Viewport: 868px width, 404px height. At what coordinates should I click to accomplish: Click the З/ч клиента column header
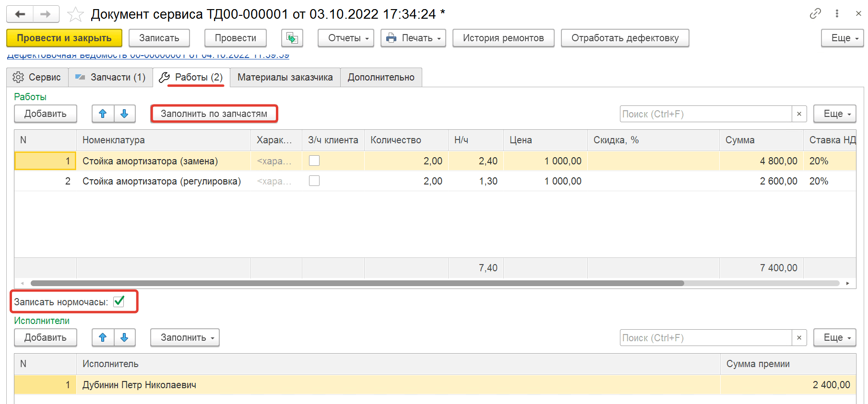click(333, 140)
